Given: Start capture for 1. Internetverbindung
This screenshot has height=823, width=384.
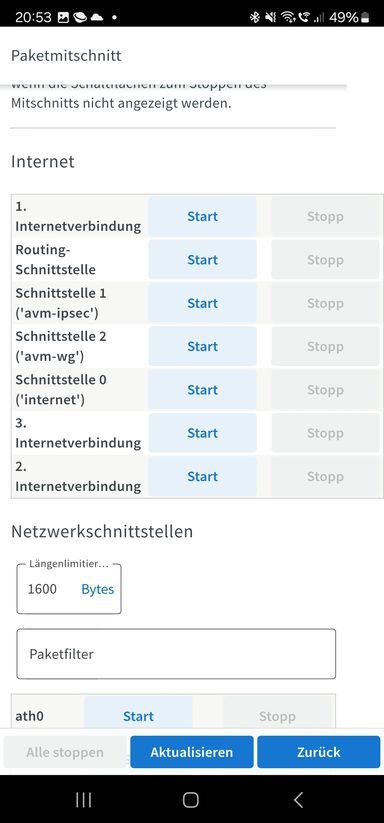Looking at the screenshot, I should (202, 216).
